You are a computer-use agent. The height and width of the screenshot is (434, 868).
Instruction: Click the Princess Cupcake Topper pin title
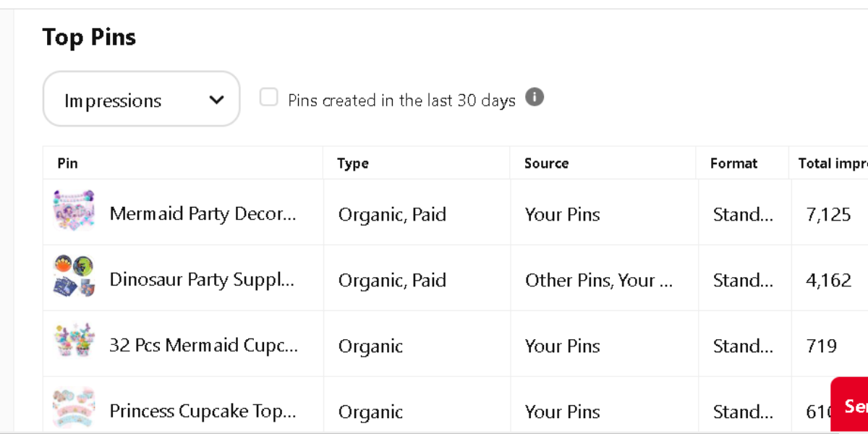click(x=203, y=412)
